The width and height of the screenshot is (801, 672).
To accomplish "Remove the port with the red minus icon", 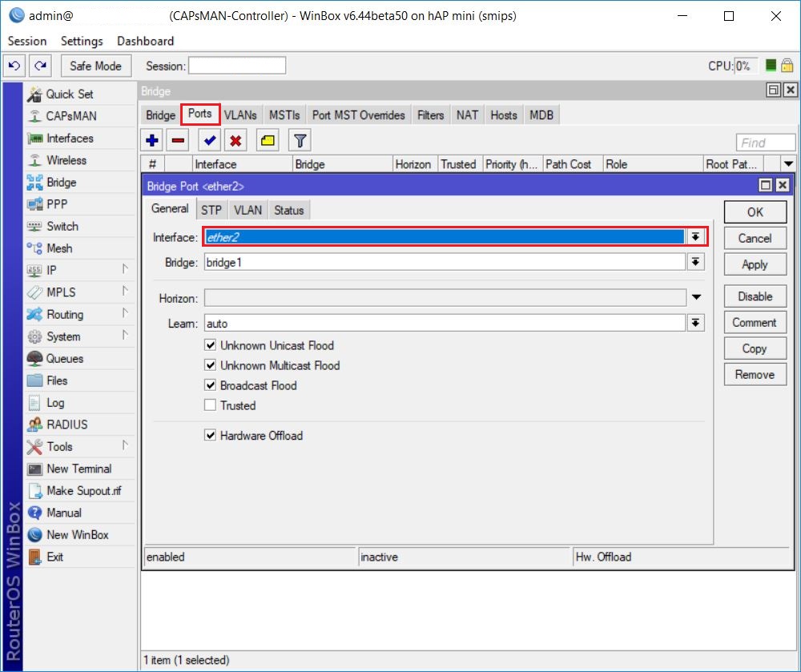I will click(178, 140).
